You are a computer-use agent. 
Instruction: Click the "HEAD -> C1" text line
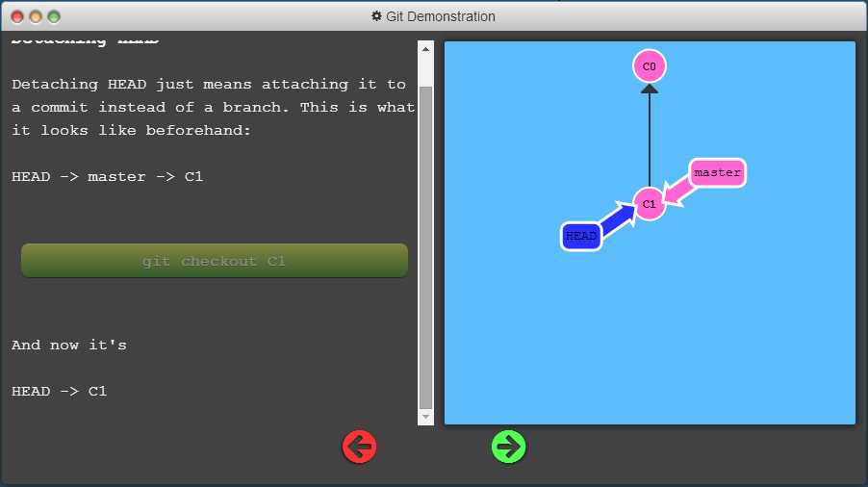pos(60,392)
